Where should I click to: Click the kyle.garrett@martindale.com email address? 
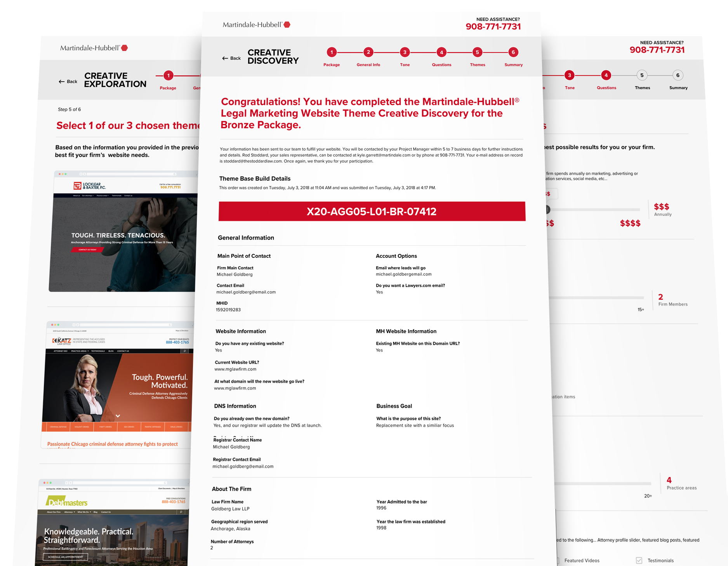(384, 155)
